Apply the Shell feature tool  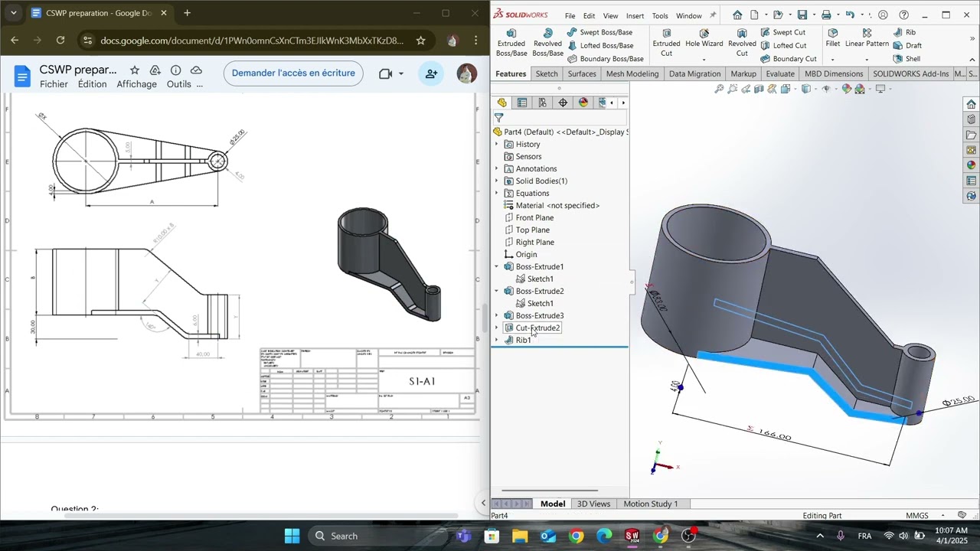point(906,59)
